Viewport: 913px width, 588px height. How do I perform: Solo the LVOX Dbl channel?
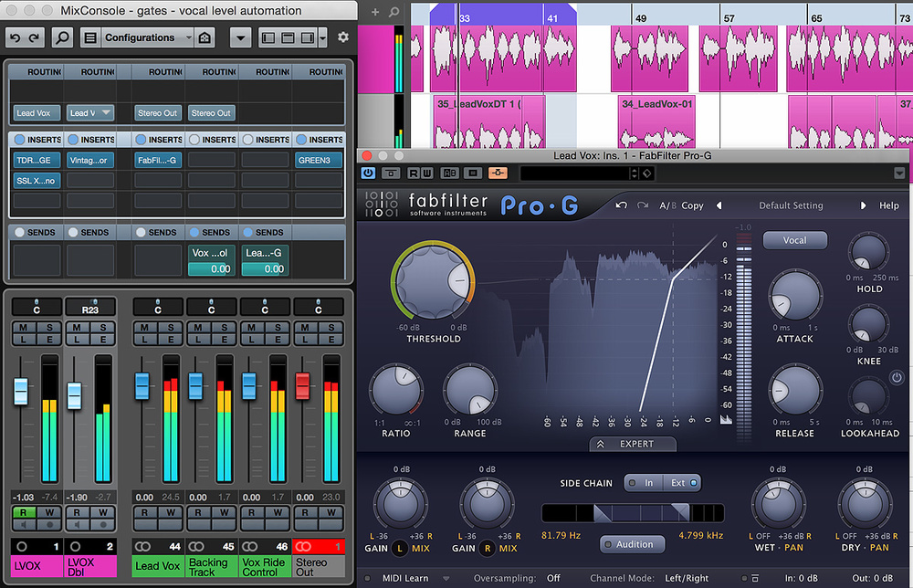pyautogui.click(x=103, y=327)
